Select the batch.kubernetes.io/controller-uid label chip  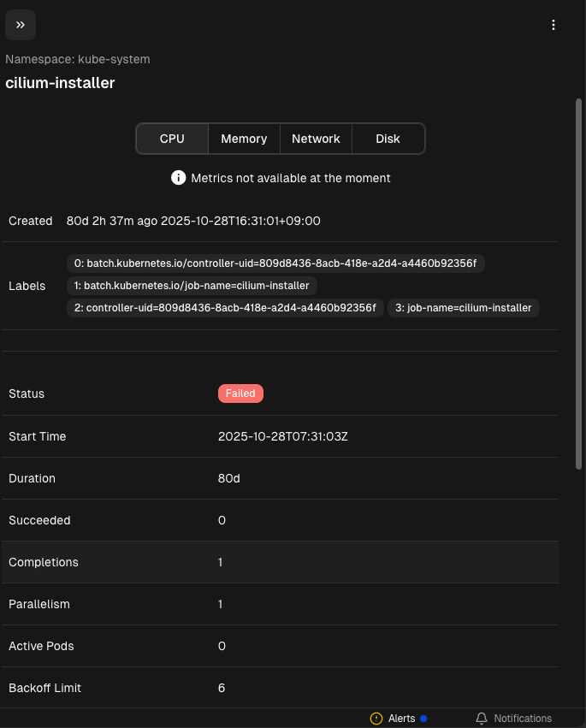275,263
